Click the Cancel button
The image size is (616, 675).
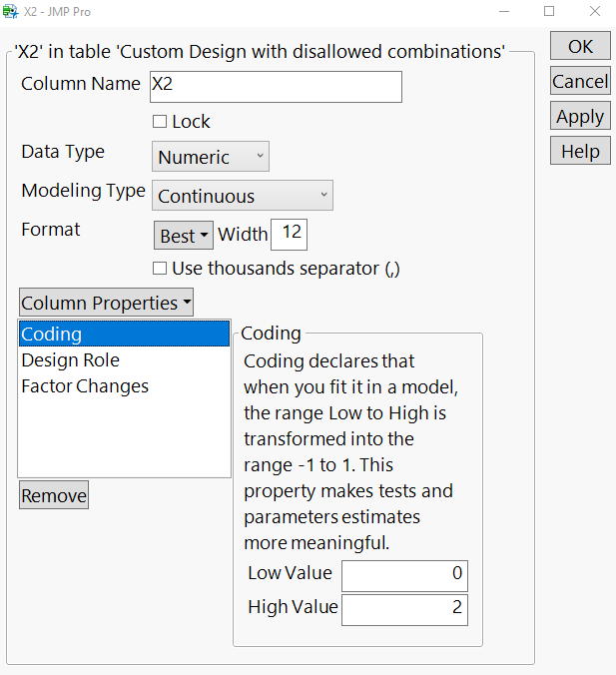tap(580, 81)
